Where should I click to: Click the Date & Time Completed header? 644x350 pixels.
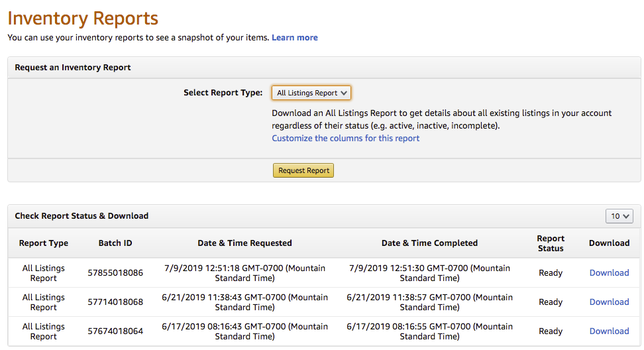click(x=429, y=243)
